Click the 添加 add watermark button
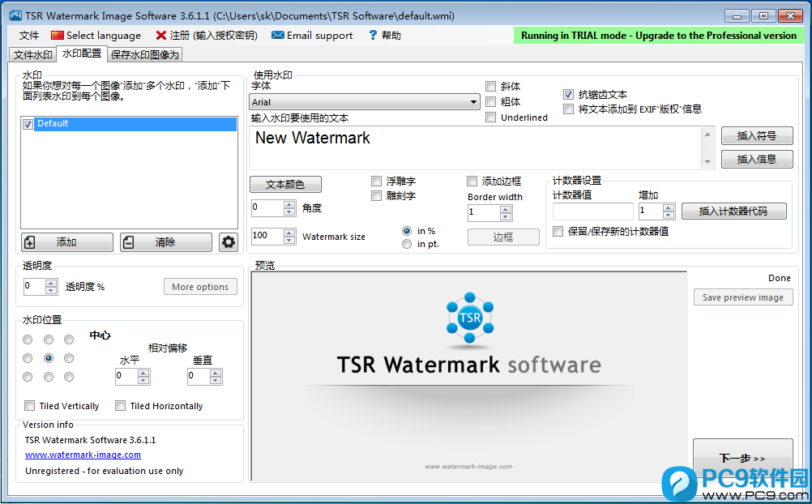812x504 pixels. tap(66, 242)
